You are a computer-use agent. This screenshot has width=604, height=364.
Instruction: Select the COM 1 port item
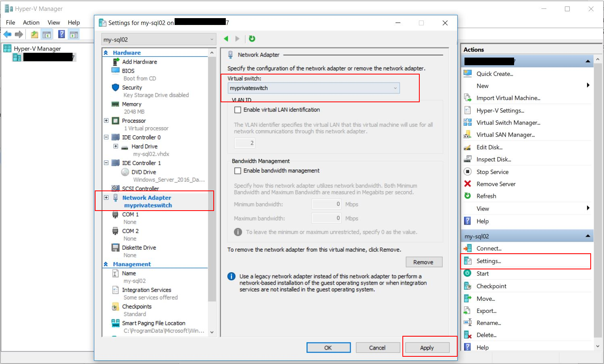[130, 214]
